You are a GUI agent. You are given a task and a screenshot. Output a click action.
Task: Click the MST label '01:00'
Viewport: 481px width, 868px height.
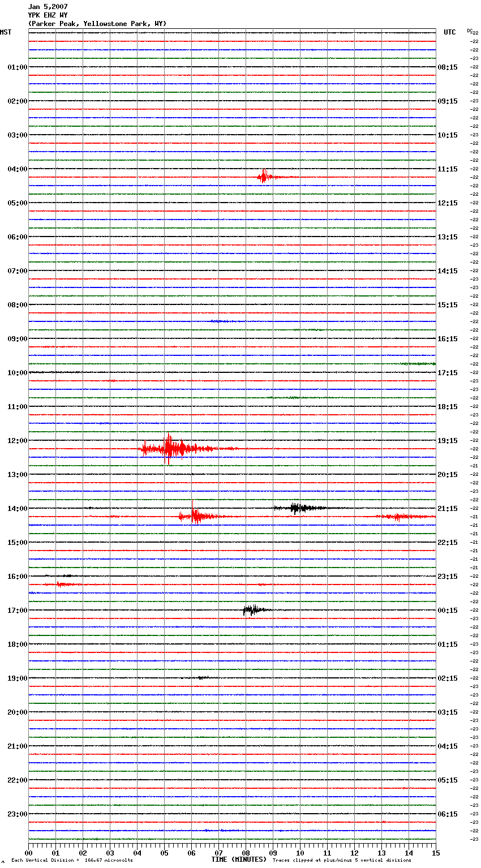[18, 67]
